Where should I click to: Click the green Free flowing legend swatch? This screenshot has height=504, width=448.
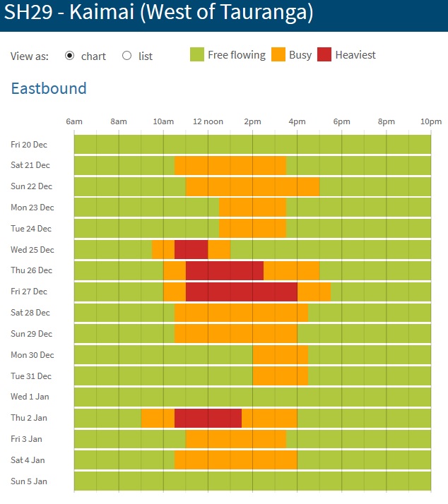coord(197,54)
